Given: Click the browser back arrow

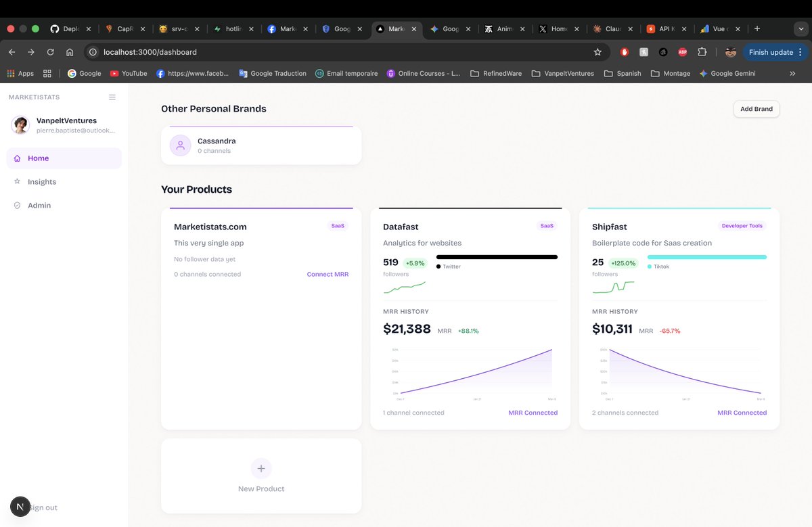Looking at the screenshot, I should [x=12, y=52].
